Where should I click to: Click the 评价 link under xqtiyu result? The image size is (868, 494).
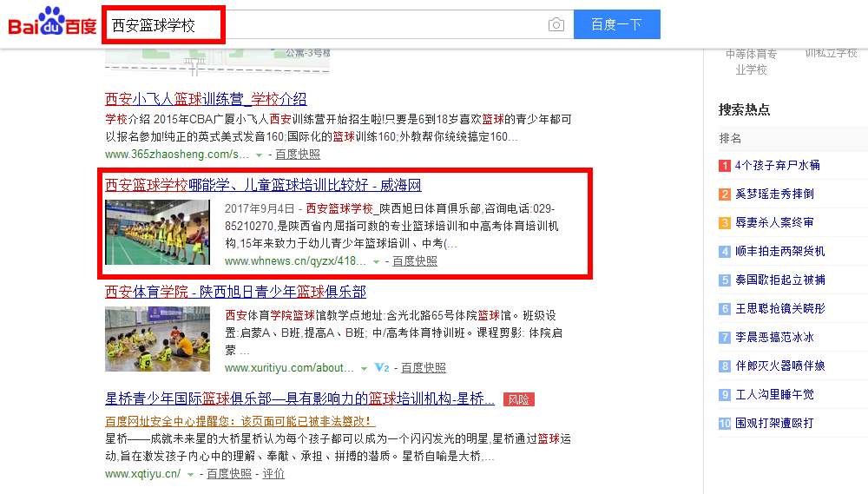point(273,473)
